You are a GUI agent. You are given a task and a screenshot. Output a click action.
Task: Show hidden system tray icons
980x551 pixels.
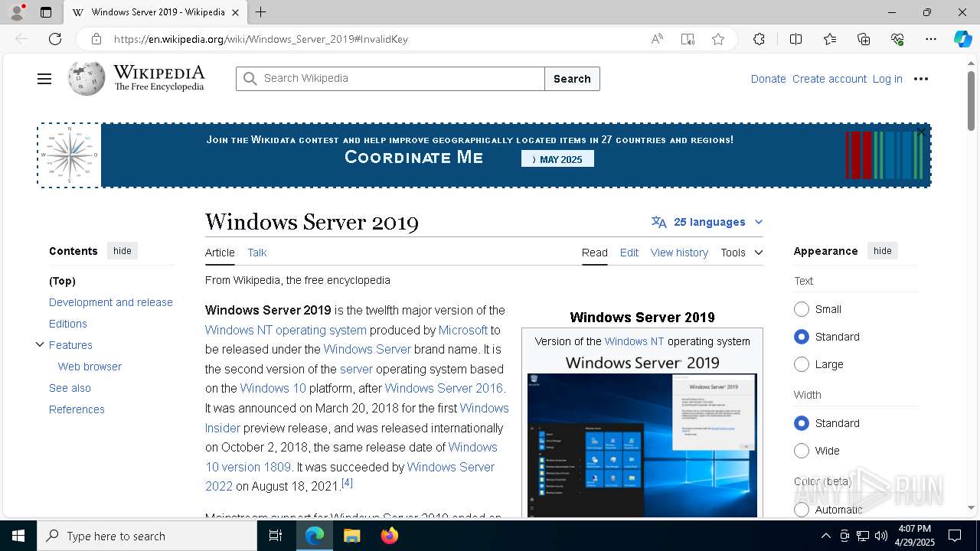point(825,536)
